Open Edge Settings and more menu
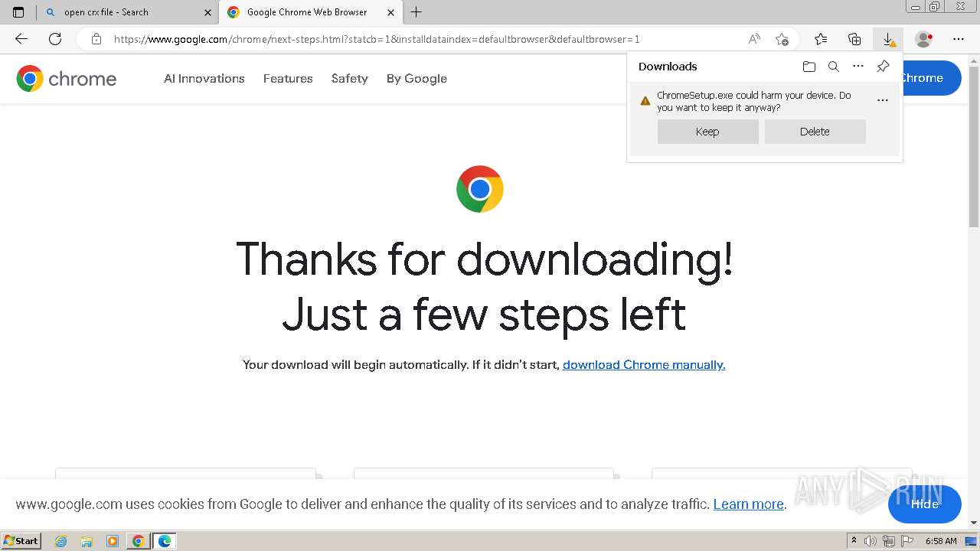This screenshot has height=551, width=980. [x=959, y=39]
